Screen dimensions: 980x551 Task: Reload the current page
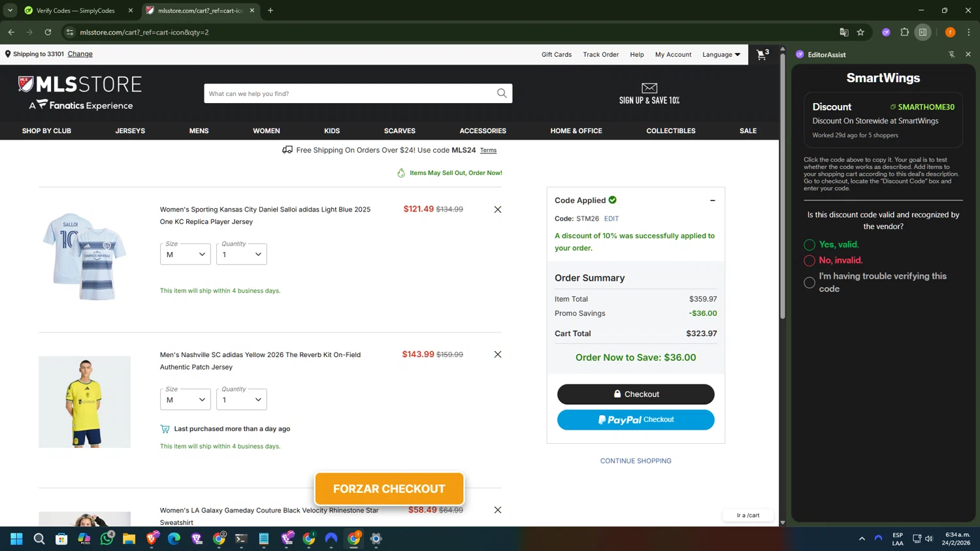pyautogui.click(x=48, y=32)
